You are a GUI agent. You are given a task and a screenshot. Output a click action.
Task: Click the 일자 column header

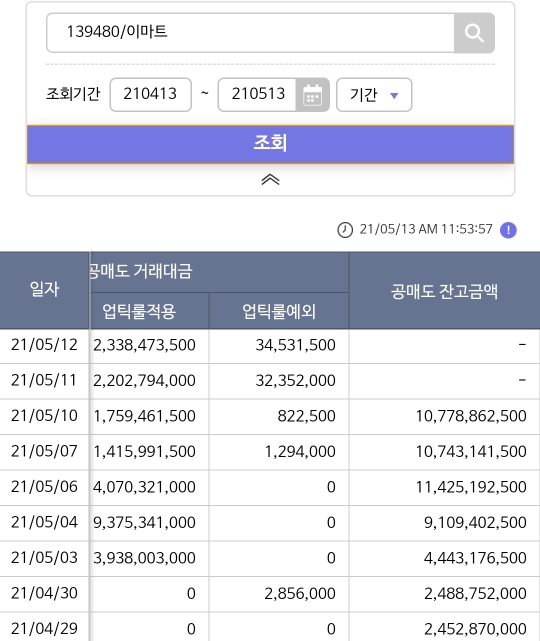point(44,290)
